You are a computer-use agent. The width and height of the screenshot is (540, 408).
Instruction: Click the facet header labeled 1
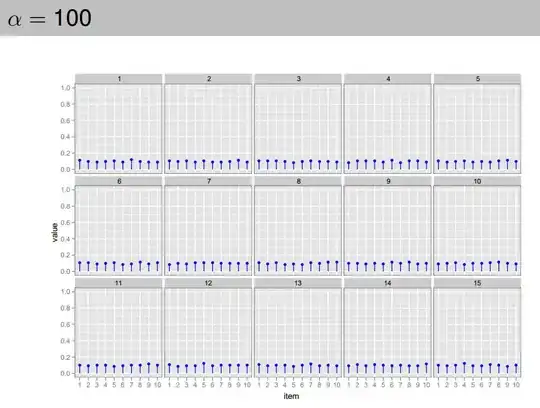(118, 79)
